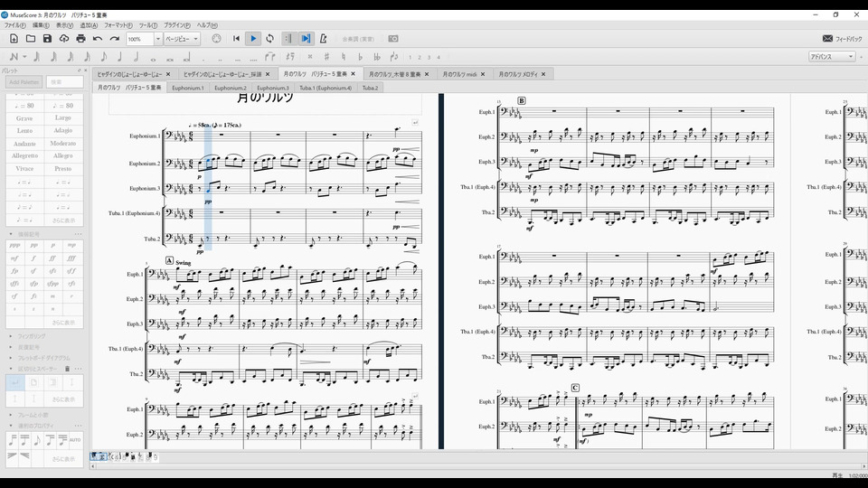Toggle MIDI input icon
868x488 pixels.
click(216, 39)
